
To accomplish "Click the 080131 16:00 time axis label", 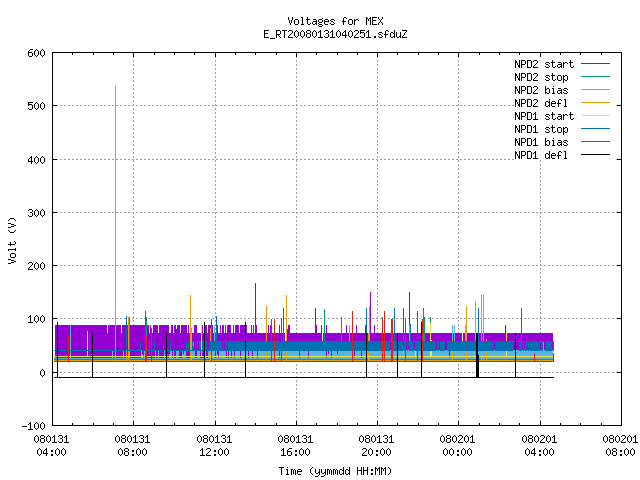I will 295,446.
